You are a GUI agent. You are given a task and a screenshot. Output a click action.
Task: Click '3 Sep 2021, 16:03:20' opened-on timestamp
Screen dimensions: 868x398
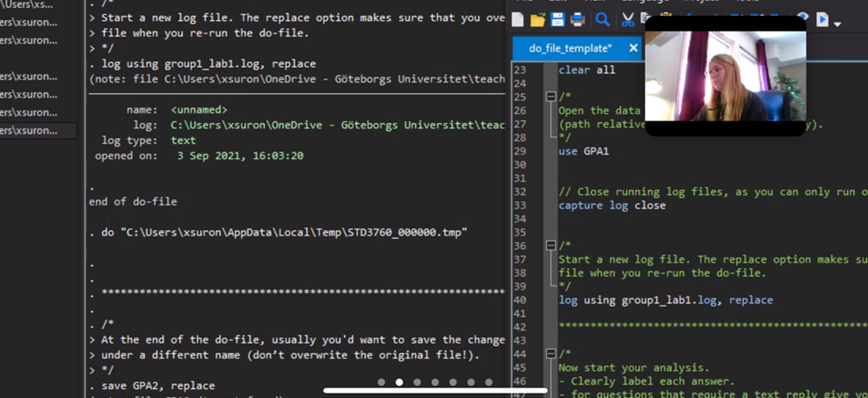[x=240, y=156]
